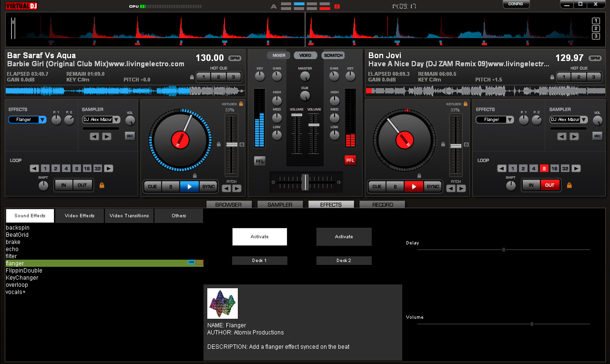The height and width of the screenshot is (364, 610).
Task: Click right deck BPM tap button
Action: (595, 58)
